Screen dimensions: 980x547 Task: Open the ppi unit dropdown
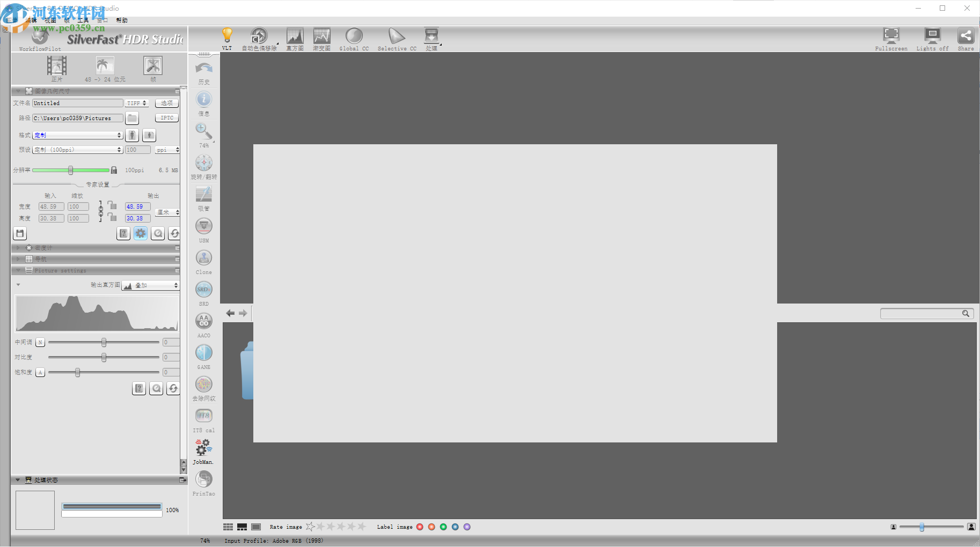(167, 150)
